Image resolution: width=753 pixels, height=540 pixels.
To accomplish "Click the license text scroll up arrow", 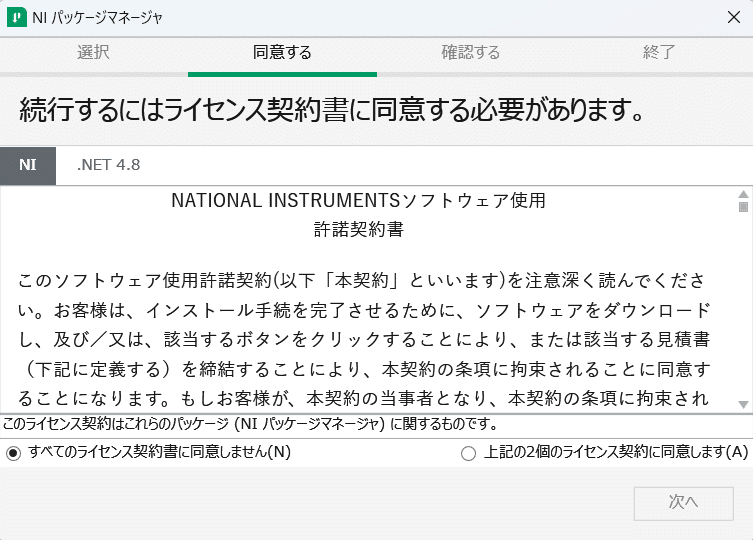I will coord(743,195).
